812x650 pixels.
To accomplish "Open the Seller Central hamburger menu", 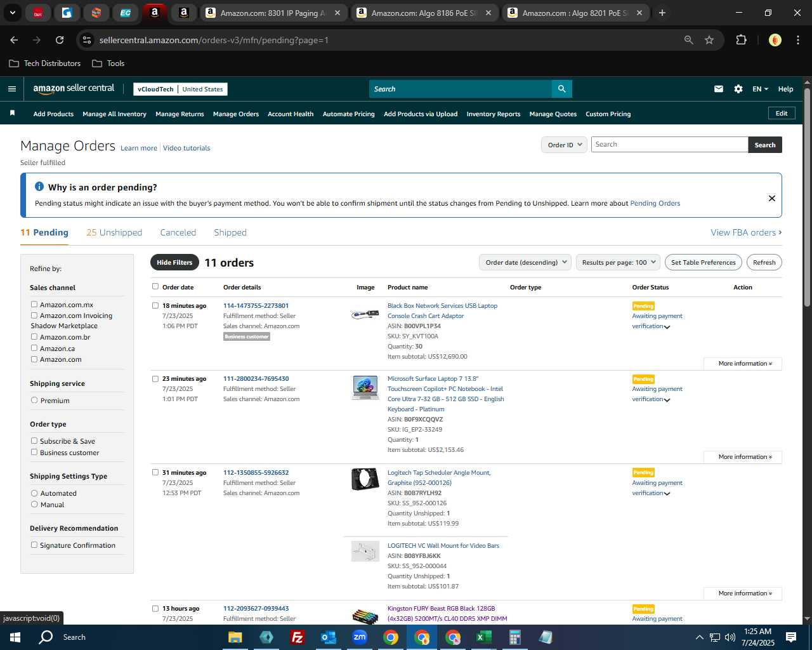I will [x=12, y=89].
